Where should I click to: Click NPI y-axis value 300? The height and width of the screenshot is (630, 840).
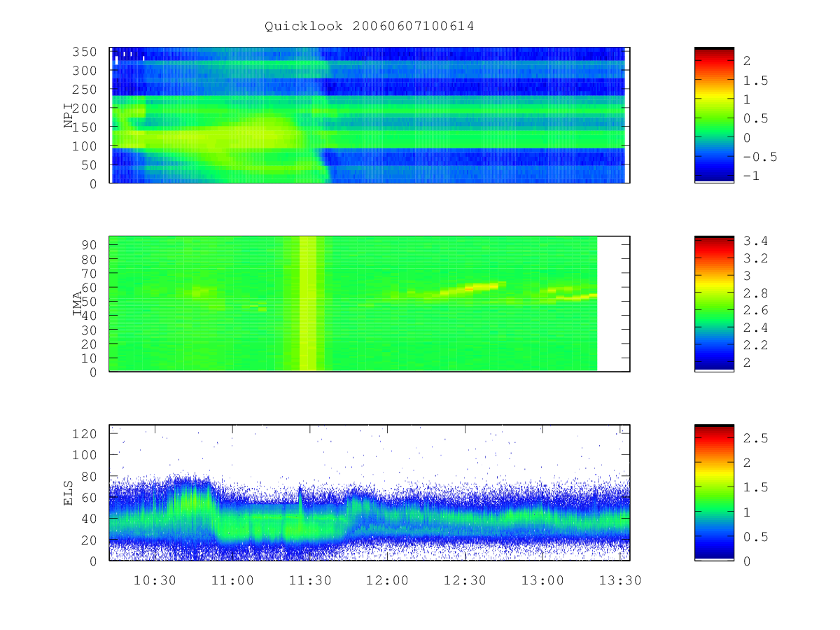click(86, 71)
